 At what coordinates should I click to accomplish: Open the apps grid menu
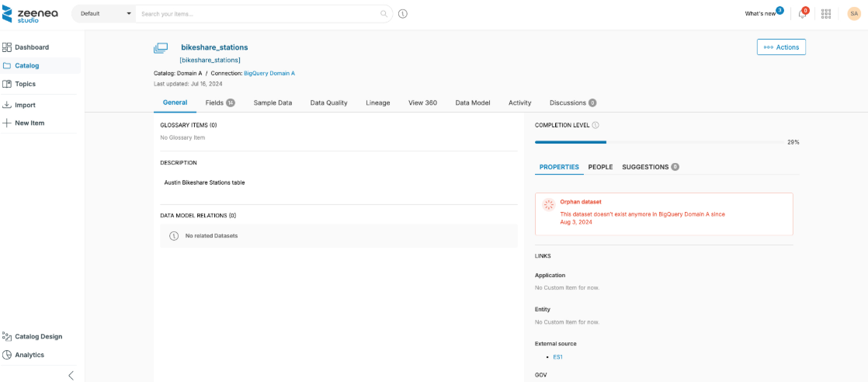[826, 14]
